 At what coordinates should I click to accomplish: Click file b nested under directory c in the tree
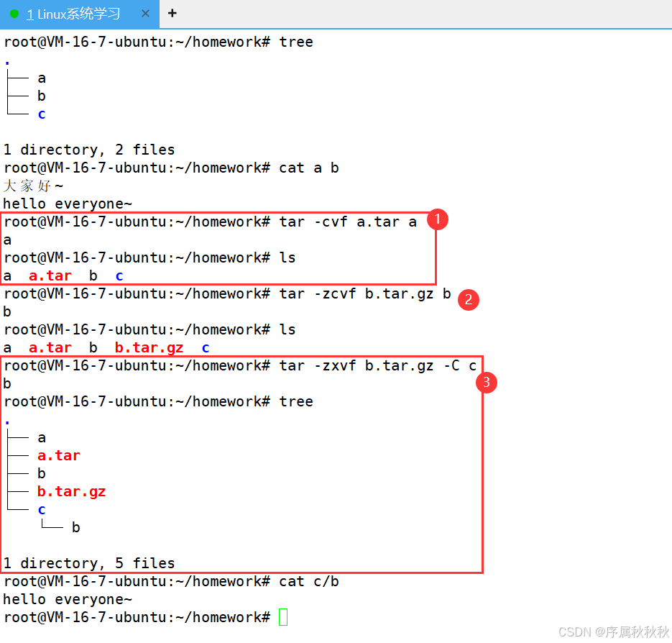click(x=76, y=527)
